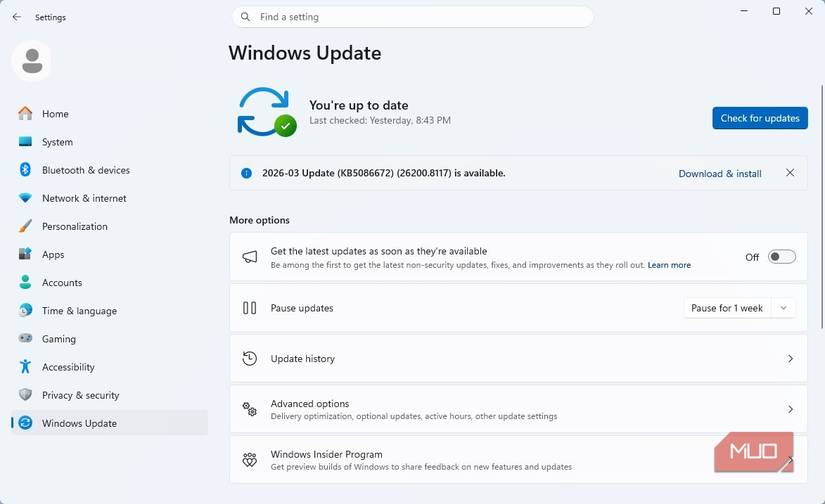
Task: Open Gaming settings
Action: tap(109, 339)
